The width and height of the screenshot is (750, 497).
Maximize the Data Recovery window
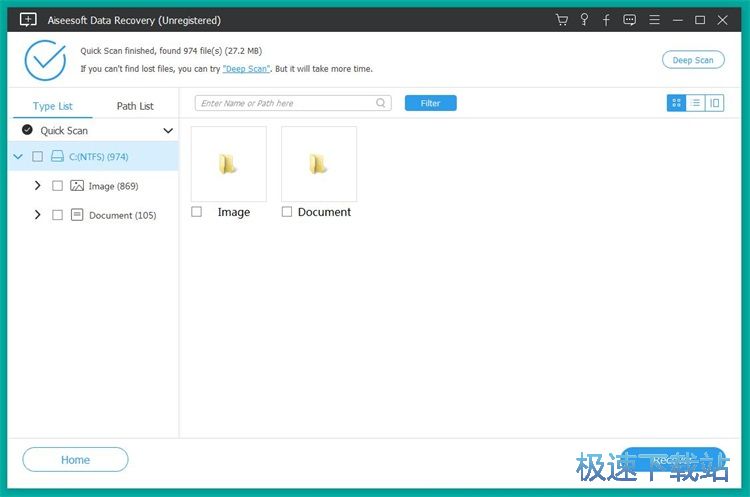coord(700,20)
